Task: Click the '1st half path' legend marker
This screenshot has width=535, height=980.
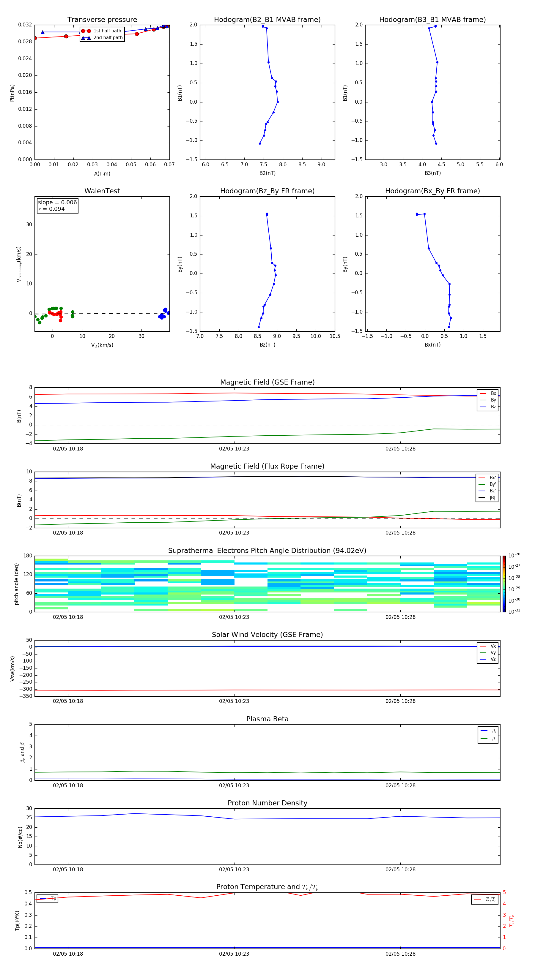Action: coord(86,31)
